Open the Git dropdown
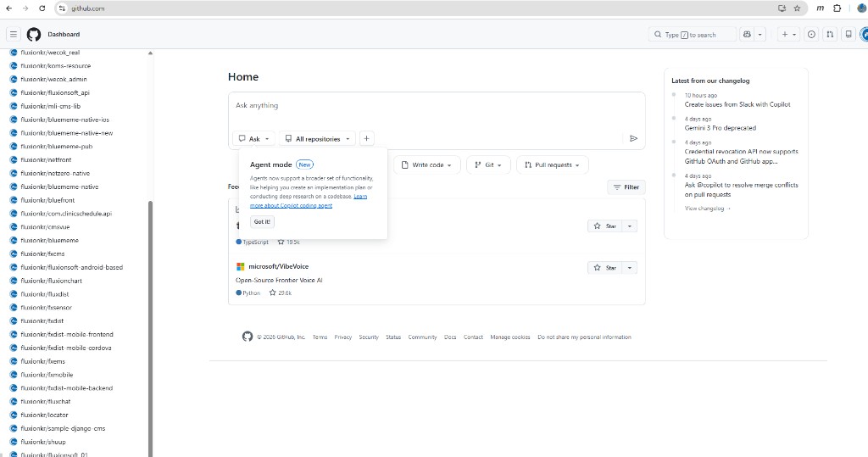The width and height of the screenshot is (868, 457). (x=488, y=165)
